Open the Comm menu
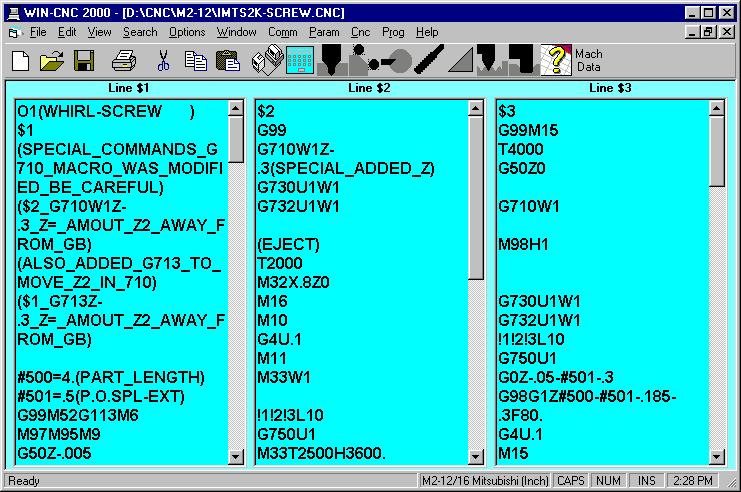 tap(283, 32)
